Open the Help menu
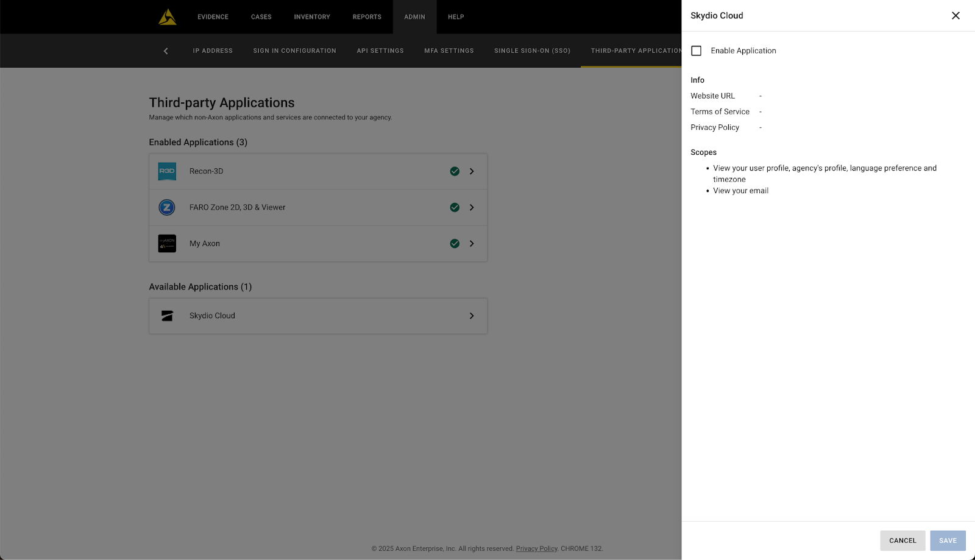The width and height of the screenshot is (975, 560). pyautogui.click(x=456, y=17)
